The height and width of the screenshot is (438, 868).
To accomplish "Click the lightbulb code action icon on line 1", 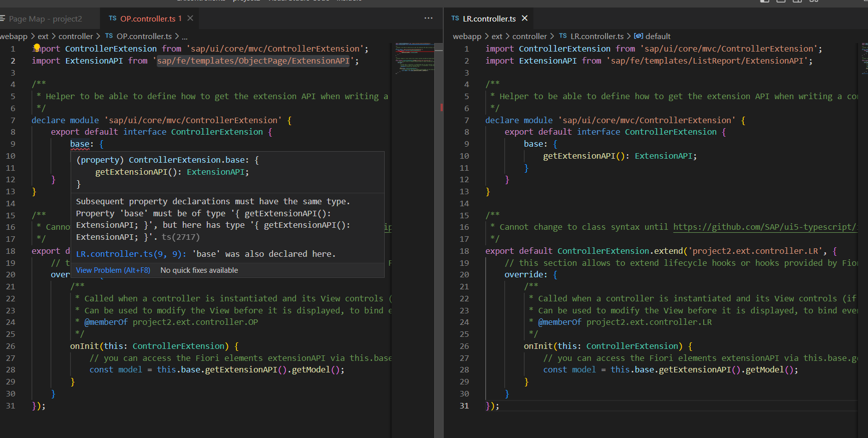I will [x=37, y=48].
